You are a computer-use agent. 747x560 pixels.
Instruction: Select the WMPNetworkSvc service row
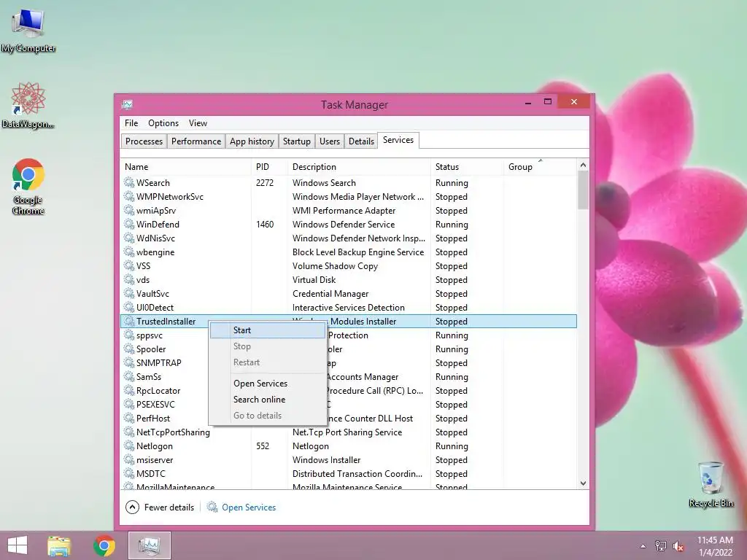(349, 197)
